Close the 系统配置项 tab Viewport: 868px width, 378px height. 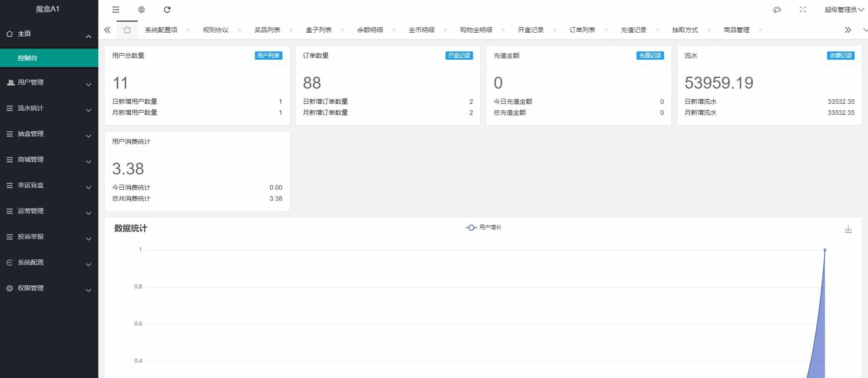(x=188, y=30)
